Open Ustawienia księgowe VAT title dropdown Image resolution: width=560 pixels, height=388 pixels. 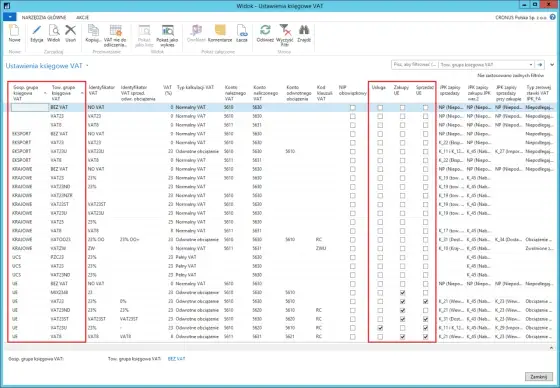click(87, 66)
